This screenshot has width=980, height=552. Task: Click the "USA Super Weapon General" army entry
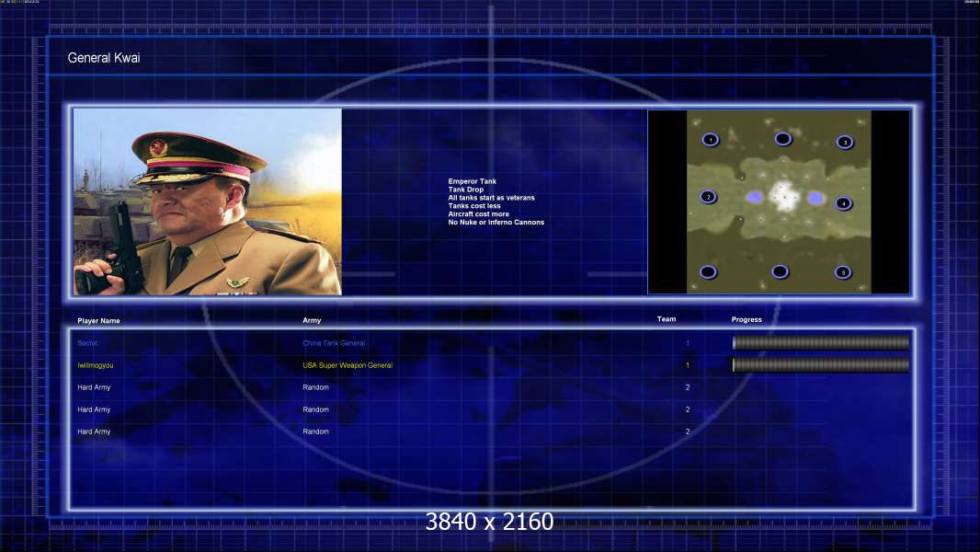[348, 365]
